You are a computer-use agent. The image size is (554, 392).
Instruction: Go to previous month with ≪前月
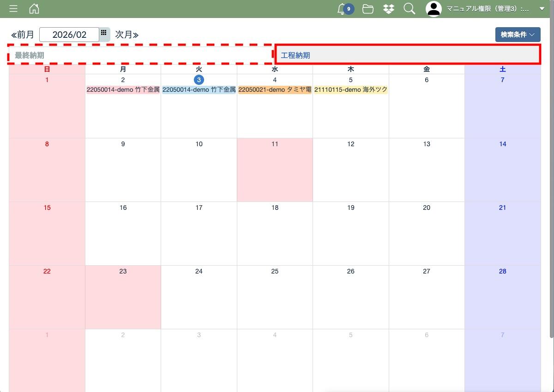(23, 35)
